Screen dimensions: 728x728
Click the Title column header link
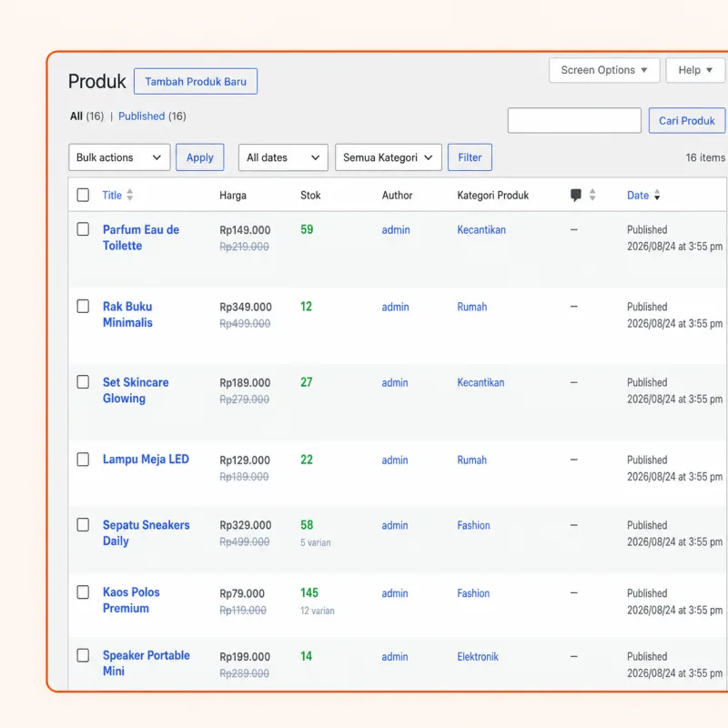pyautogui.click(x=112, y=196)
